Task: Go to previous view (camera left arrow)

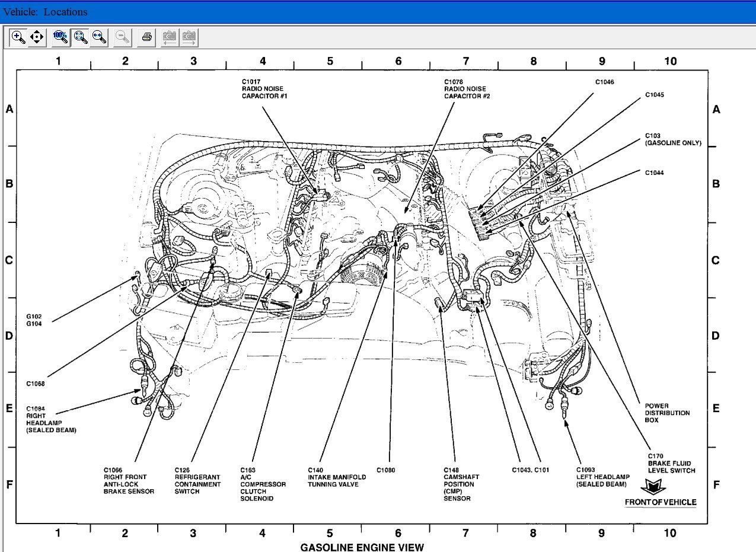Action: click(x=170, y=37)
